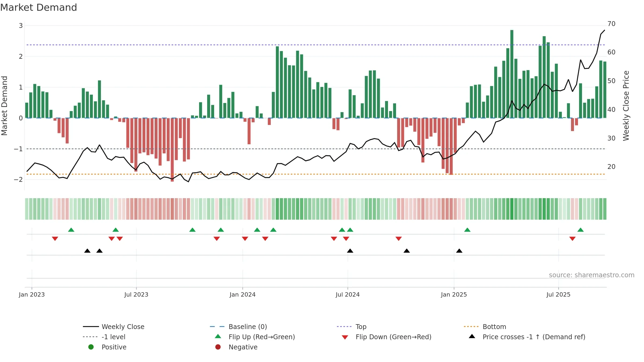Click the Jan 2025 axis label
The height and width of the screenshot is (362, 644).
[454, 294]
